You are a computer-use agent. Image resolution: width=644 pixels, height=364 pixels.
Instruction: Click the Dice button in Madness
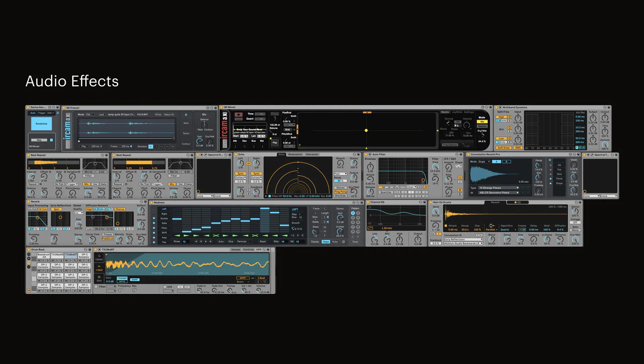click(231, 241)
